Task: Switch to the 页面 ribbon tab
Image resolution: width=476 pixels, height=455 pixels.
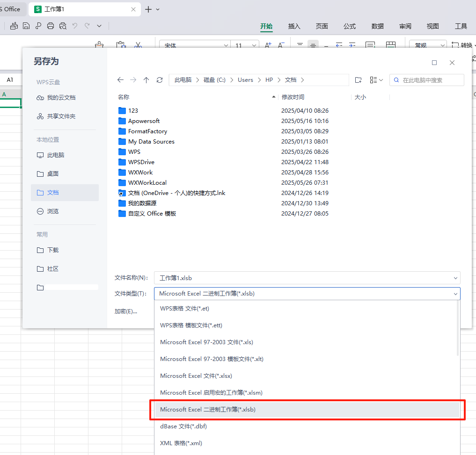Action: click(322, 26)
